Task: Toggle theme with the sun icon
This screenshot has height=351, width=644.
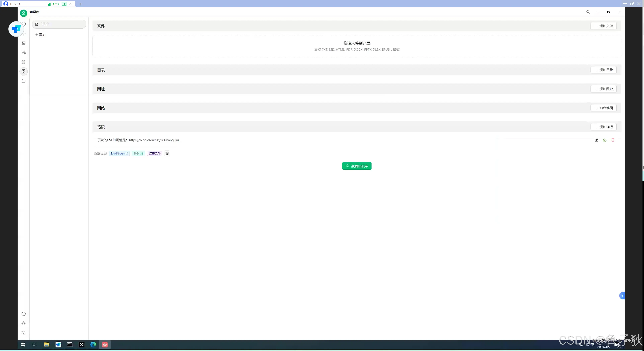Action: [23, 323]
